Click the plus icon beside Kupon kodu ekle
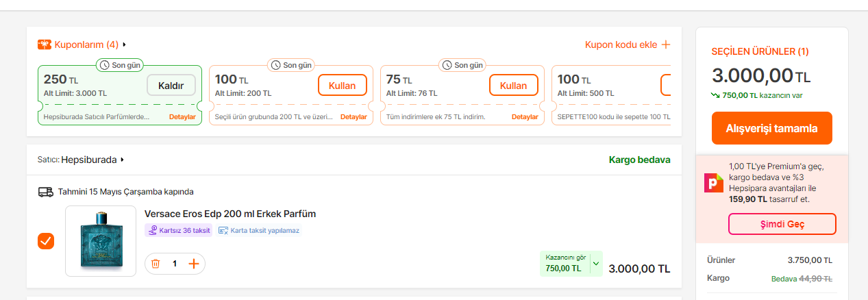This screenshot has height=300, width=868. coord(665,45)
